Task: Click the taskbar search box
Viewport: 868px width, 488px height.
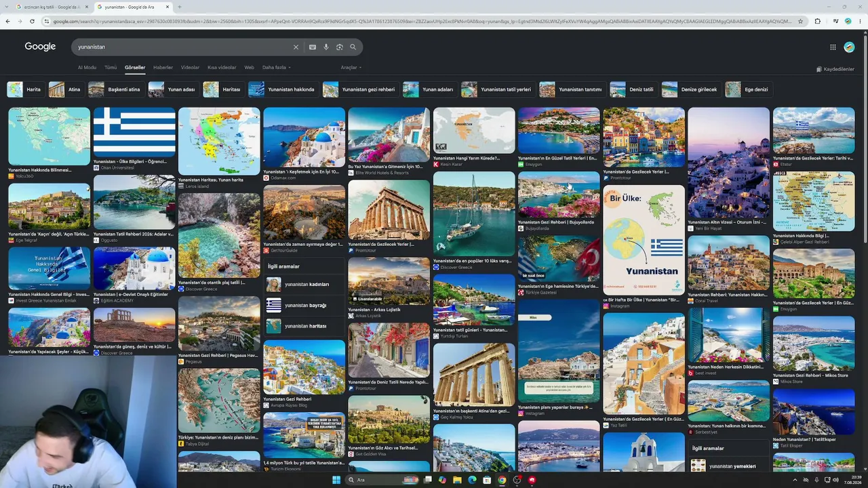Action: click(383, 480)
